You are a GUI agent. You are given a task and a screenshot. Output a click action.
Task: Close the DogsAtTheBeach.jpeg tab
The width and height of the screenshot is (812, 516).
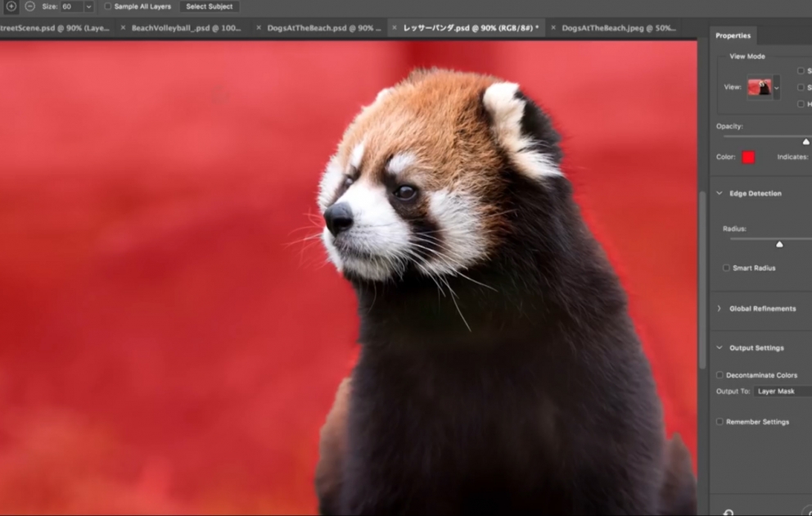[x=553, y=28]
